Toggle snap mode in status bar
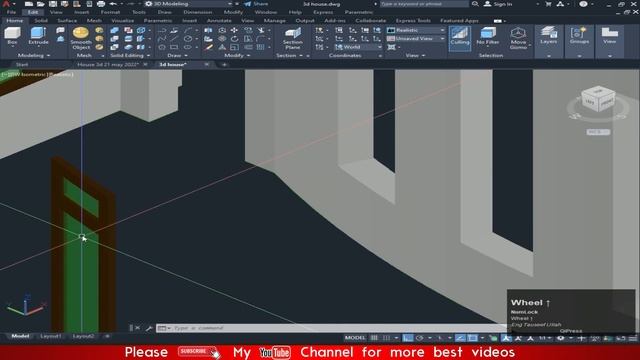The height and width of the screenshot is (360, 640). (x=386, y=338)
